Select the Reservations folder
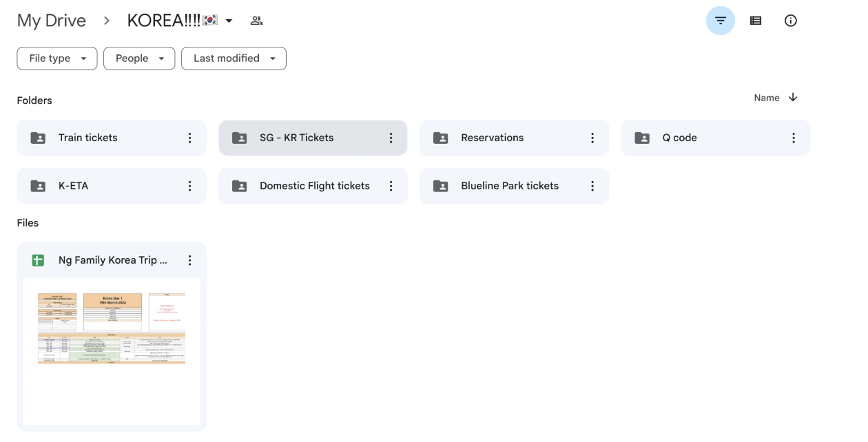The height and width of the screenshot is (442, 868). point(514,138)
